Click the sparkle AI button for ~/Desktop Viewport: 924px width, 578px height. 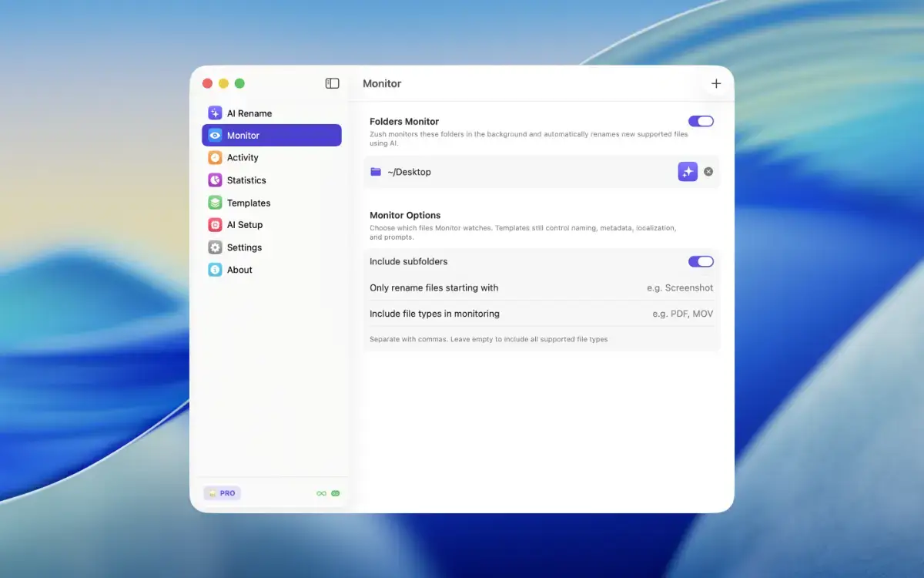(688, 172)
